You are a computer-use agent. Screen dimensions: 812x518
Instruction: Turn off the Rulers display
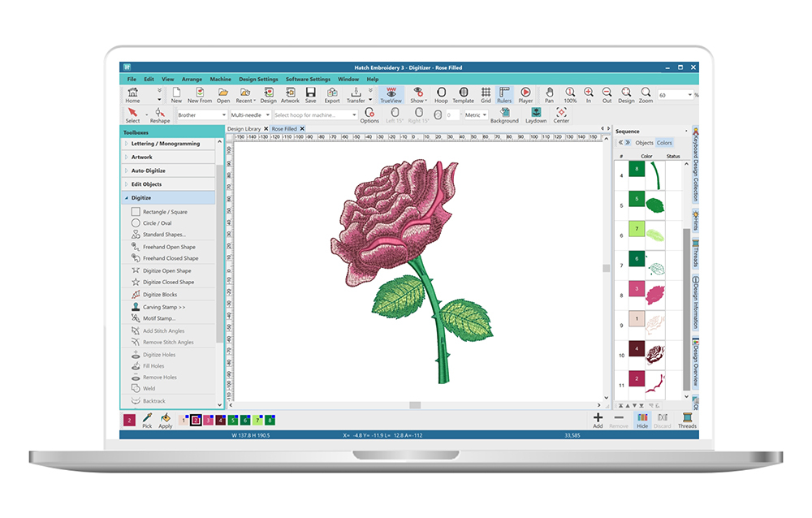[x=504, y=95]
